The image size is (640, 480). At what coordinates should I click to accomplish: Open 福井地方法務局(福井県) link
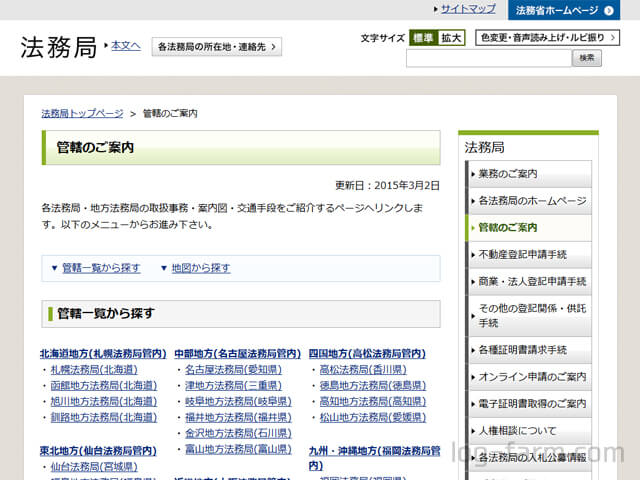click(238, 418)
